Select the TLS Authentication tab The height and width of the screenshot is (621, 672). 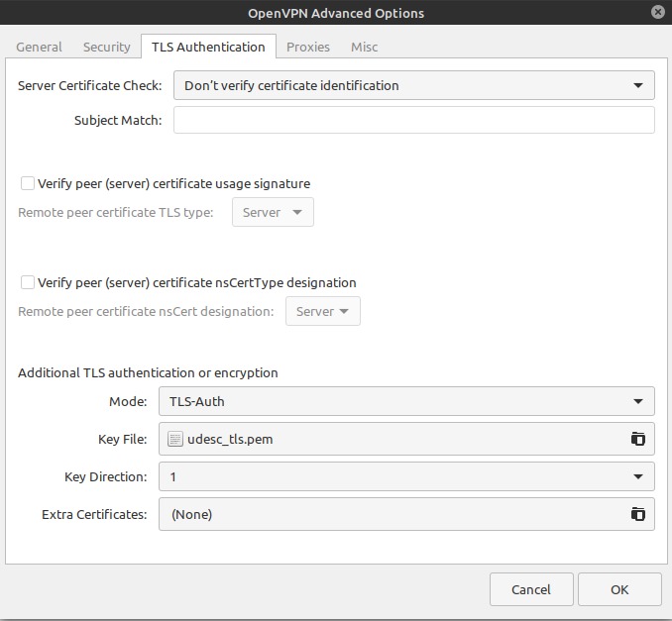pos(208,47)
